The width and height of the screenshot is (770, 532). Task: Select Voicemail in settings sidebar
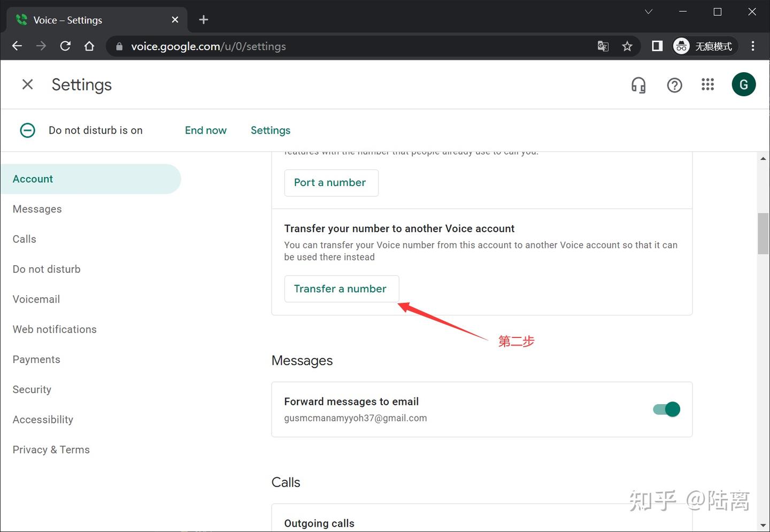[x=36, y=299]
